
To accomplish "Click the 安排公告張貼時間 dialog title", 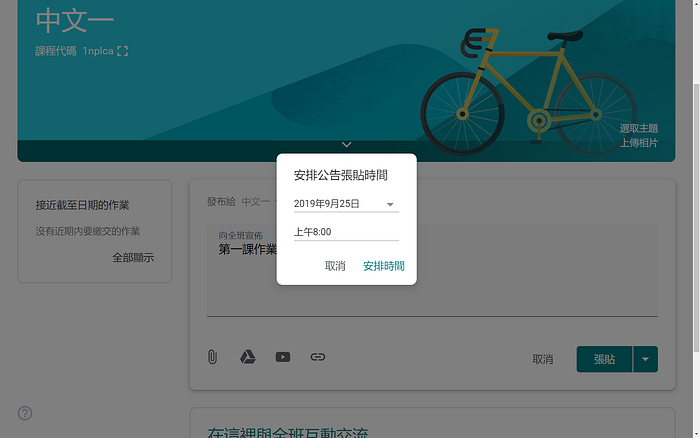I will (341, 175).
